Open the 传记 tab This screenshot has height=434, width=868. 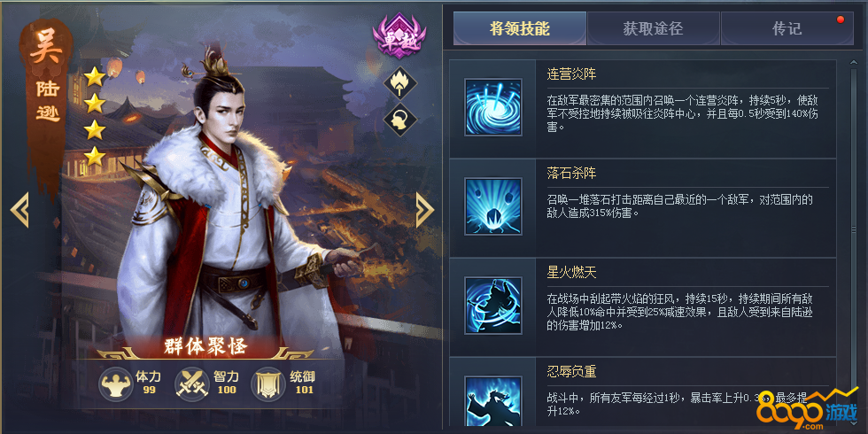point(787,28)
